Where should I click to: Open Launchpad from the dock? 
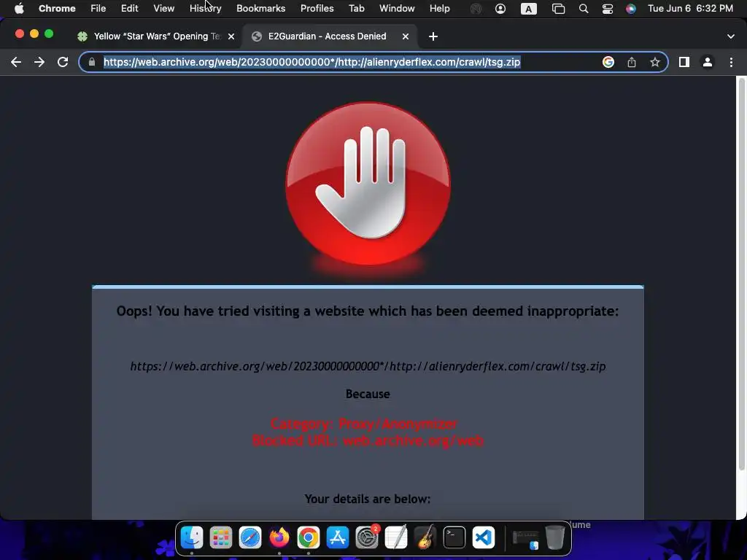[221, 537]
